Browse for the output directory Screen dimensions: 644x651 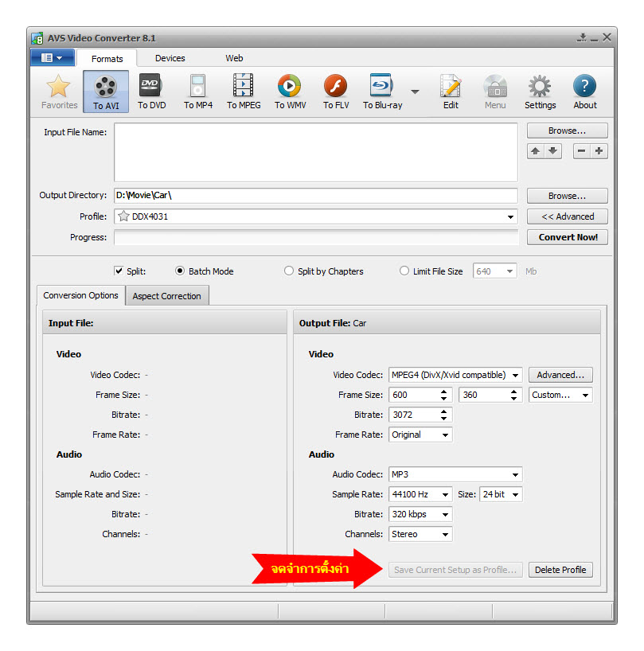point(568,196)
